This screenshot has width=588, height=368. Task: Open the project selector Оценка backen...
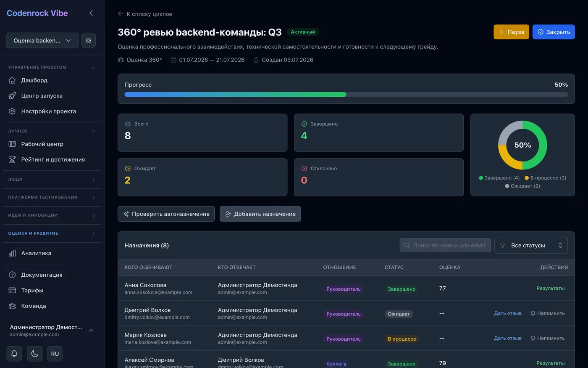(42, 40)
